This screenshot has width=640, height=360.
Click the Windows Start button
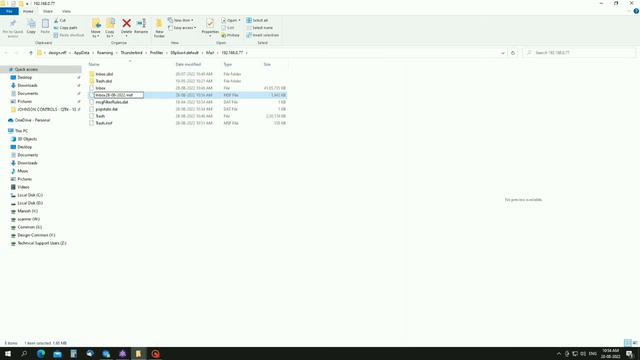(x=8, y=353)
